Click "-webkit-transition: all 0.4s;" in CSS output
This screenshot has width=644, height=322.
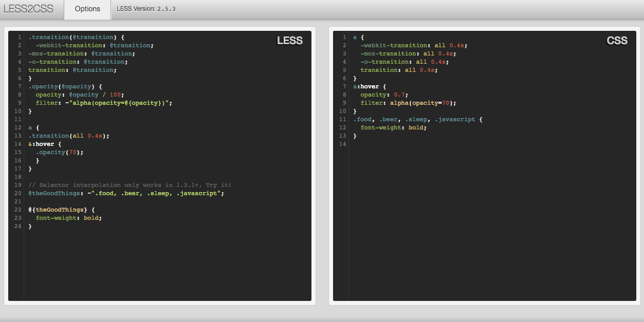[x=414, y=45]
